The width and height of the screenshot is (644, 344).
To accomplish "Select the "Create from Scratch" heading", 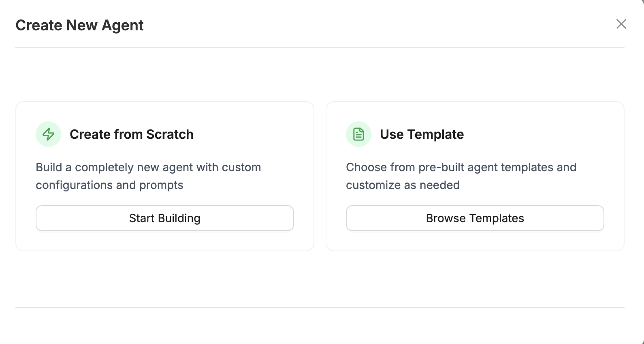I will pyautogui.click(x=131, y=134).
